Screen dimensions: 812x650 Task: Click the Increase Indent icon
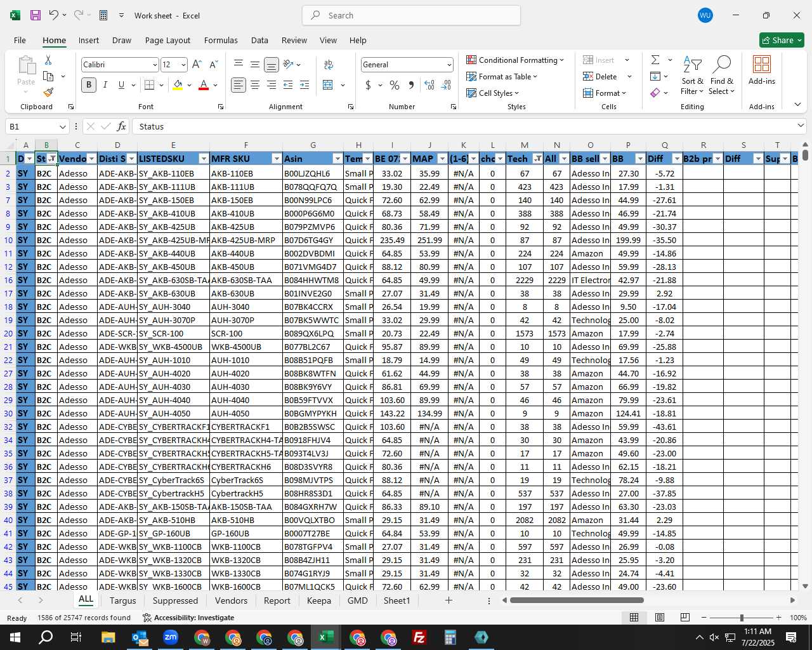pyautogui.click(x=304, y=84)
